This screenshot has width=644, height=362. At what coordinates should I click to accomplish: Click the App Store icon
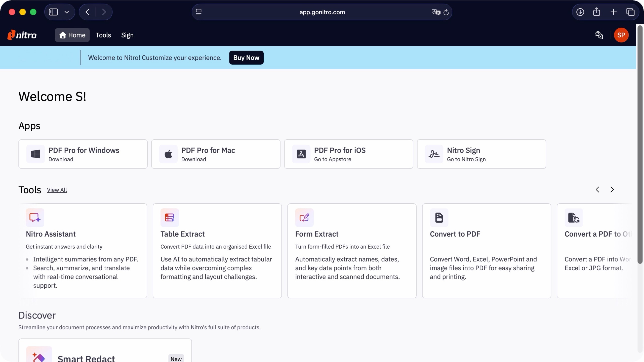(x=301, y=154)
